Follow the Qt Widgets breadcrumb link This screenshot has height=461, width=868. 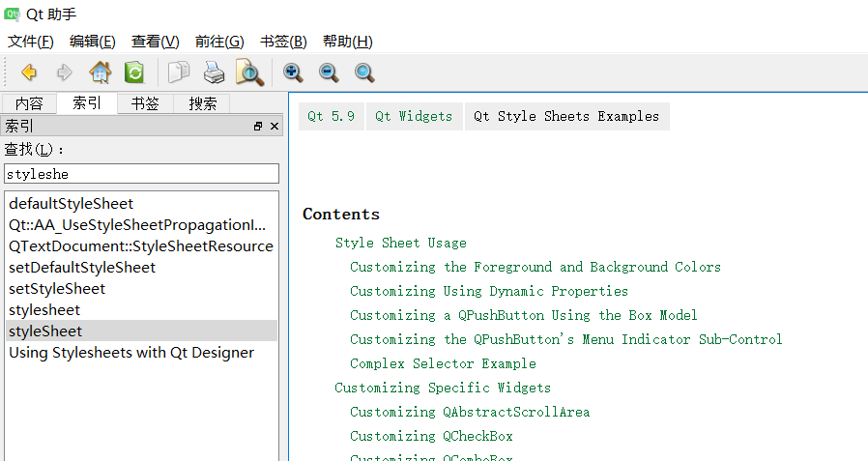(x=414, y=116)
